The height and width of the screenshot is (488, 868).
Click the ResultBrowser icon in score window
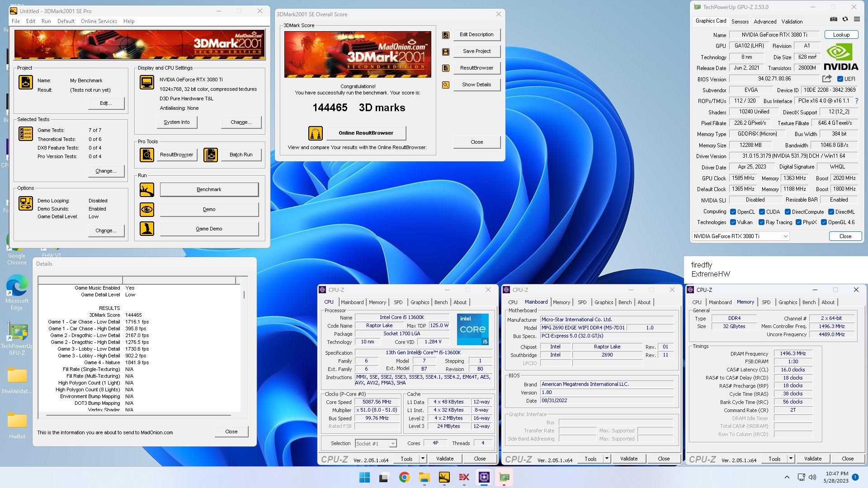coord(446,68)
